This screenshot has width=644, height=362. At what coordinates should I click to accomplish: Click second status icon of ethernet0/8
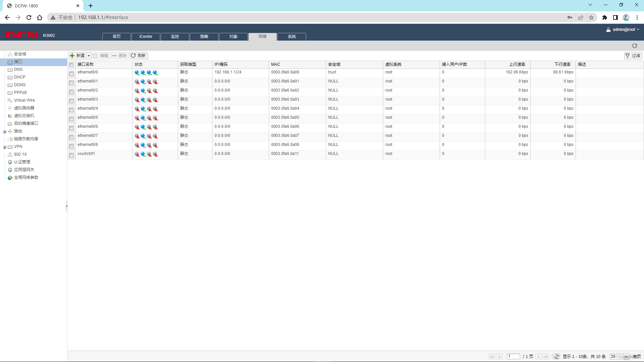(x=143, y=145)
